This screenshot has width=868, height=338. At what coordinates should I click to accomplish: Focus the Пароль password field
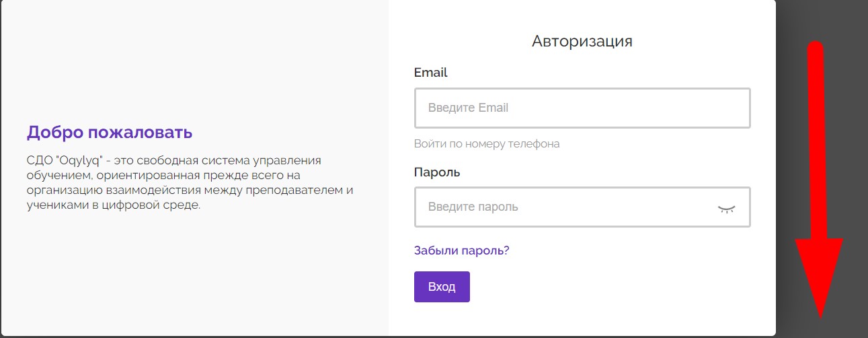point(565,207)
